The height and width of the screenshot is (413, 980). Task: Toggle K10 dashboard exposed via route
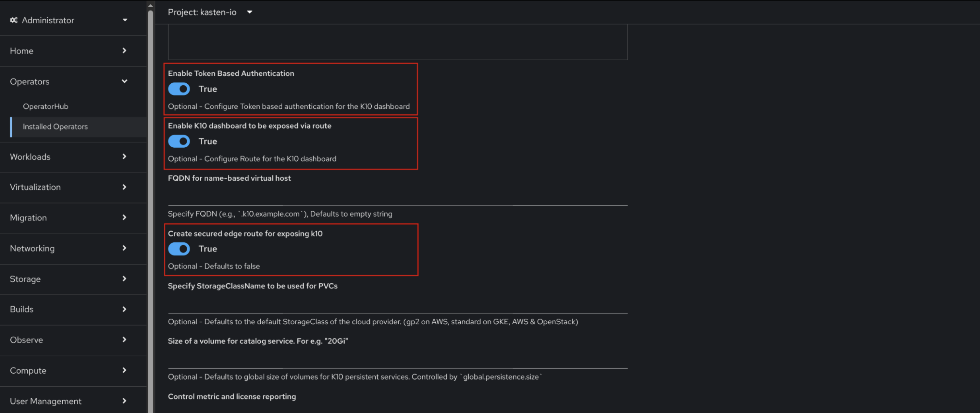coord(179,142)
